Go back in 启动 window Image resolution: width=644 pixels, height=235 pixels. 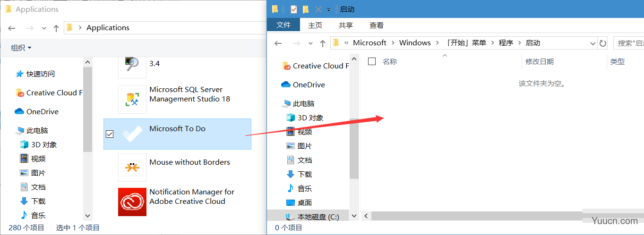[x=278, y=43]
